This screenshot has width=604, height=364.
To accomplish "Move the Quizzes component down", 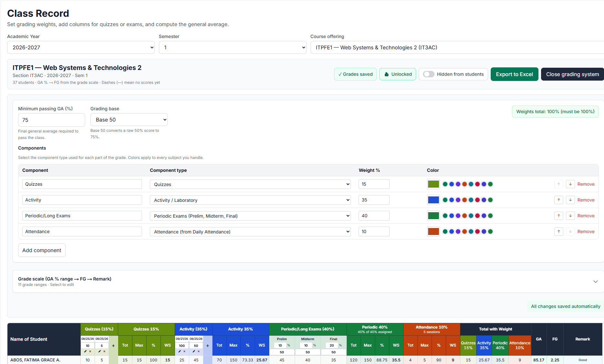I will click(x=570, y=184).
